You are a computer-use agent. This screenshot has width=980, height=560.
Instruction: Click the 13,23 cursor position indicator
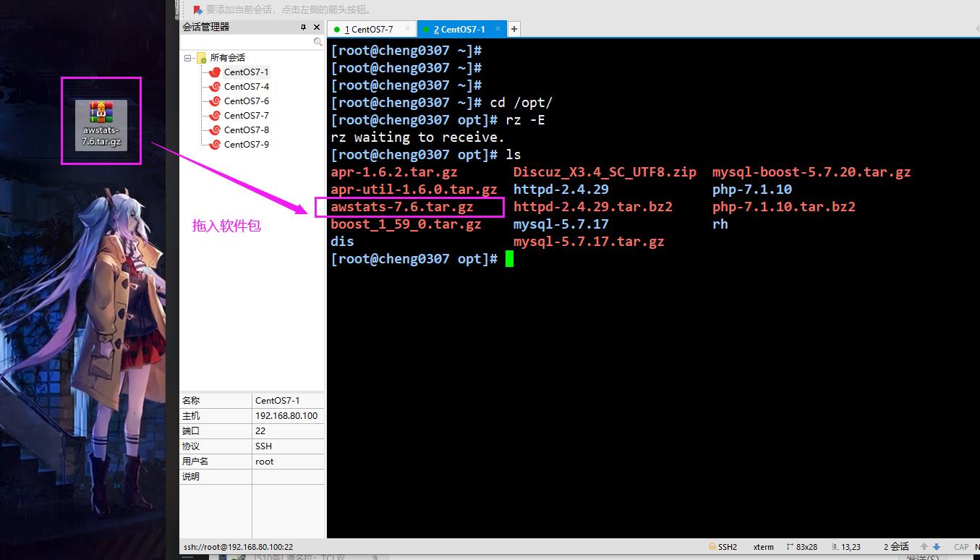tap(845, 547)
